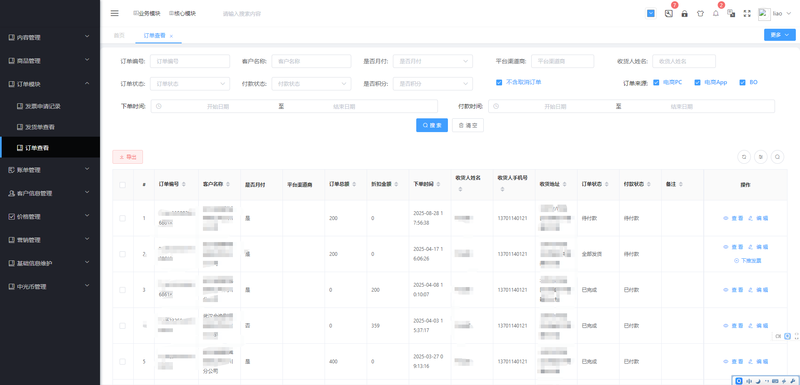Switch to the 首页 tab
The width and height of the screenshot is (800, 385).
point(119,36)
